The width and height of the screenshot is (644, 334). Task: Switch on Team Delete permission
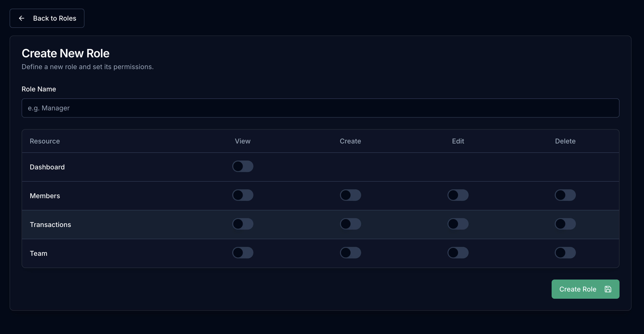[x=565, y=253]
